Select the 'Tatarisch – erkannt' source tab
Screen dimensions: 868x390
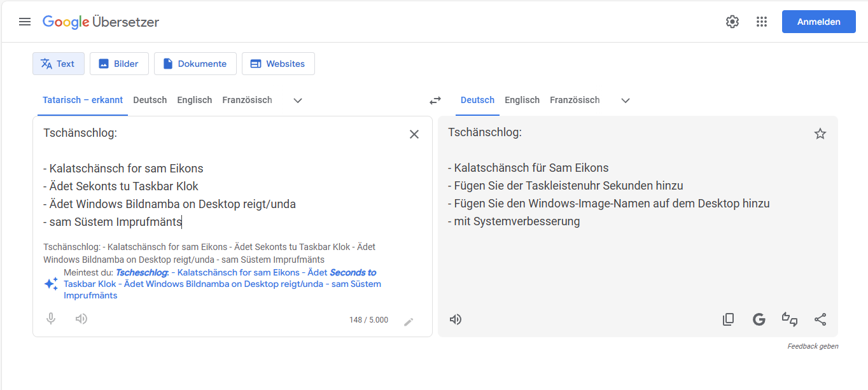click(x=83, y=100)
